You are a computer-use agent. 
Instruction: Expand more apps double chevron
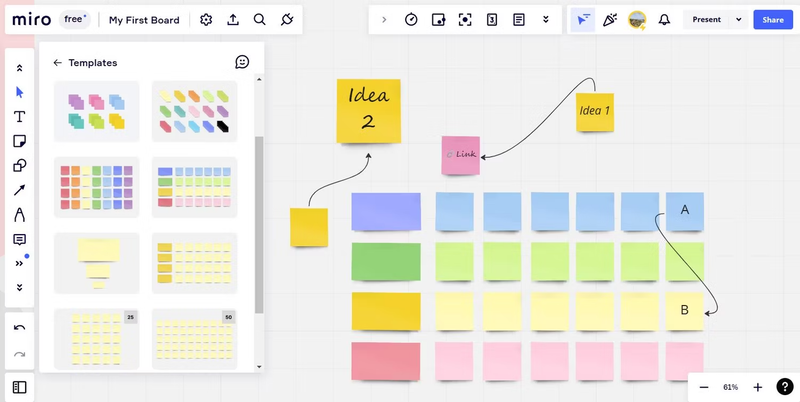545,20
